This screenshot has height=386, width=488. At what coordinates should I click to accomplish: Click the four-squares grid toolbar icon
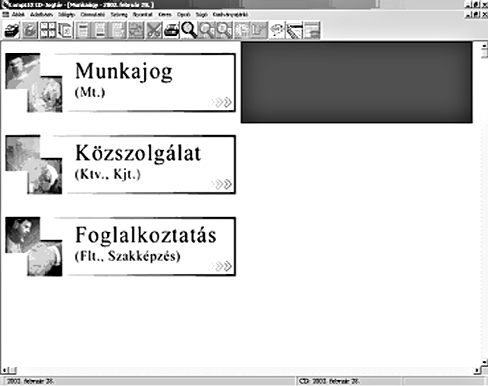pos(48,30)
